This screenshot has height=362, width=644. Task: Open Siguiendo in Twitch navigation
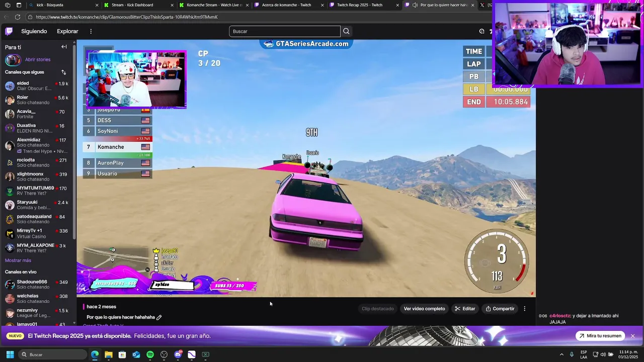(x=34, y=31)
